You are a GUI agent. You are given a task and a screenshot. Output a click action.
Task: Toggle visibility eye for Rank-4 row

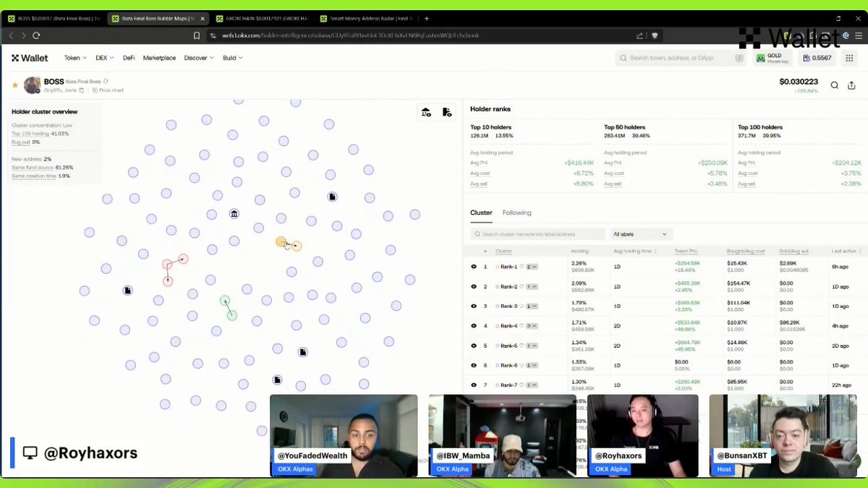click(x=474, y=326)
